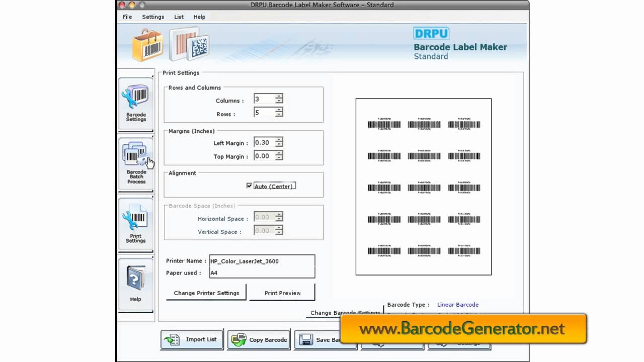644x362 pixels.
Task: Click into the Top Margin value field
Action: tap(264, 156)
